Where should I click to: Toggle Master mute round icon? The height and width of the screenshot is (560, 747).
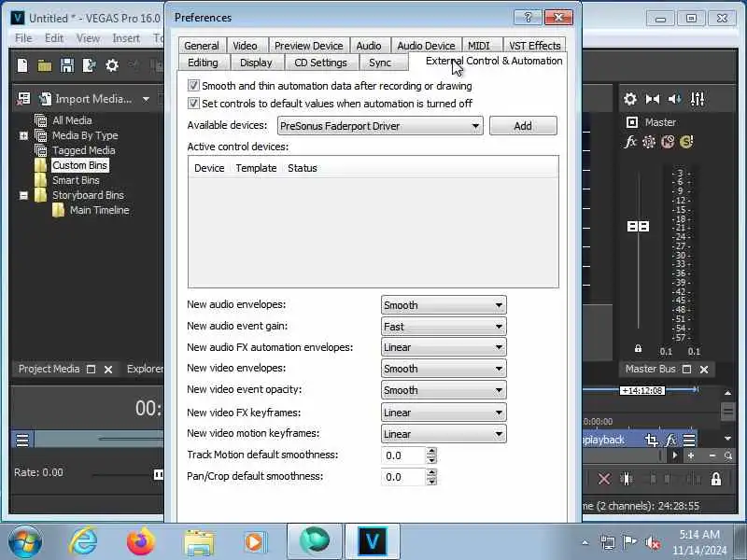[x=668, y=142]
